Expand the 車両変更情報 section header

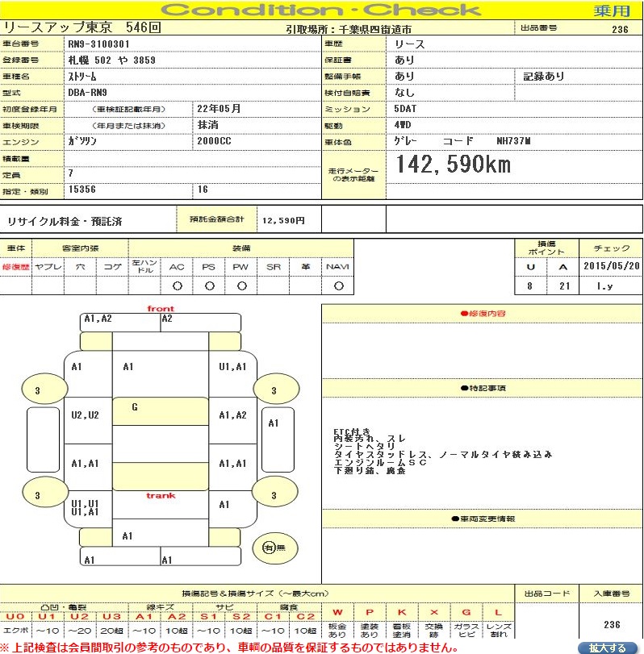point(483,519)
